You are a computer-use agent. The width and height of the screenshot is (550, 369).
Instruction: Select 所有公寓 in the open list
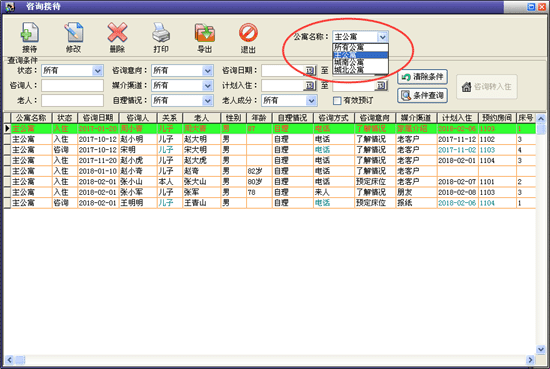(x=360, y=47)
